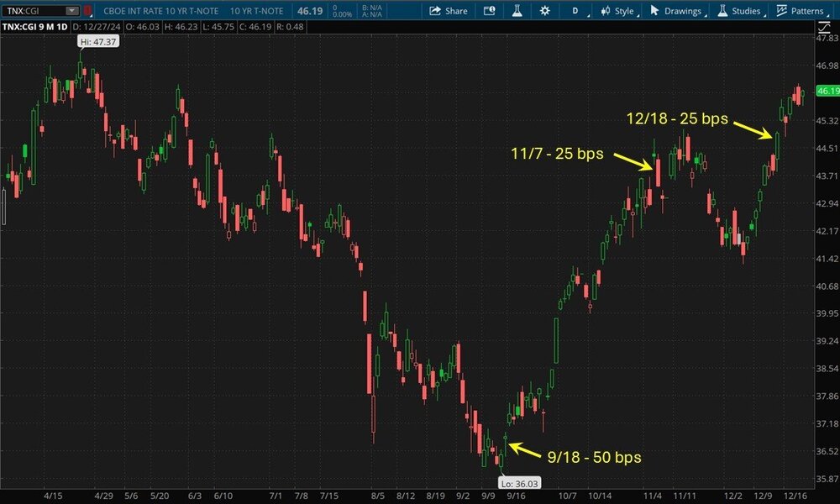The width and height of the screenshot is (840, 504).
Task: Click the candlestick icon on the Style button
Action: pyautogui.click(x=605, y=11)
